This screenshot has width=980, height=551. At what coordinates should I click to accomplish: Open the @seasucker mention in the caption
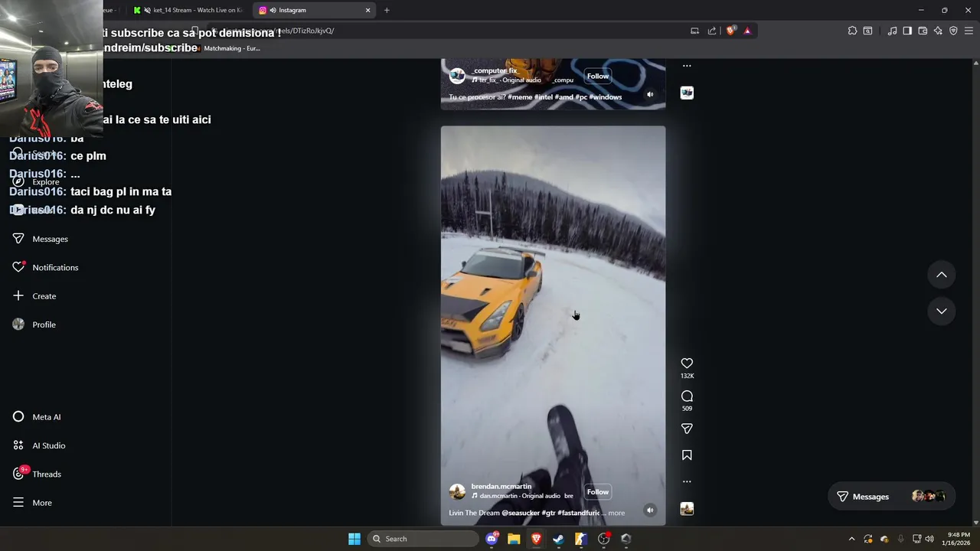point(520,513)
